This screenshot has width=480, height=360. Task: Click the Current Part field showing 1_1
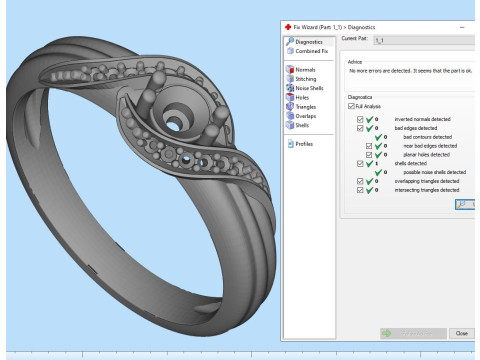tap(424, 40)
